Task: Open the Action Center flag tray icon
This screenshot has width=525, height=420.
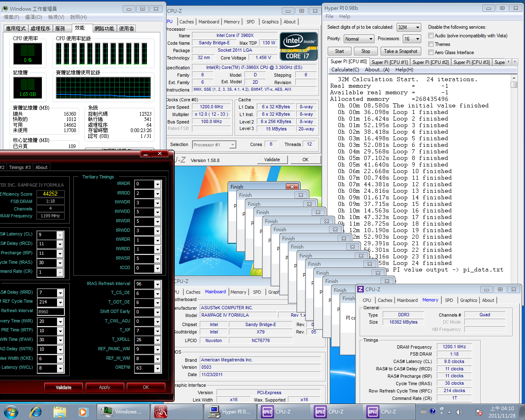Action: (478, 412)
